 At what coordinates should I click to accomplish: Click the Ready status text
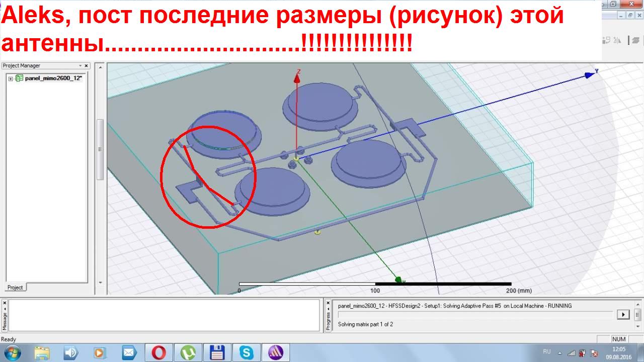9,339
